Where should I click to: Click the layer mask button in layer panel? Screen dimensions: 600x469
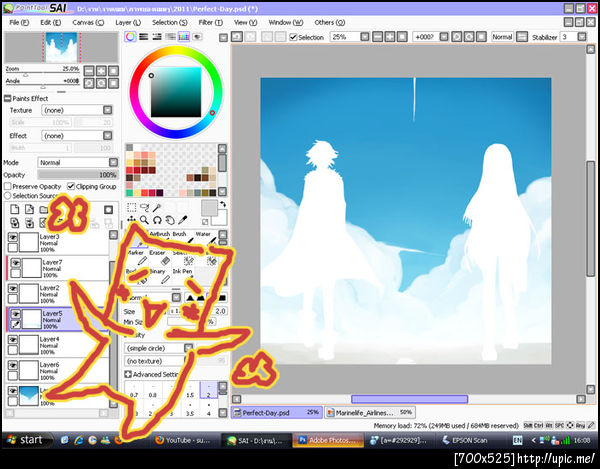[x=109, y=209]
